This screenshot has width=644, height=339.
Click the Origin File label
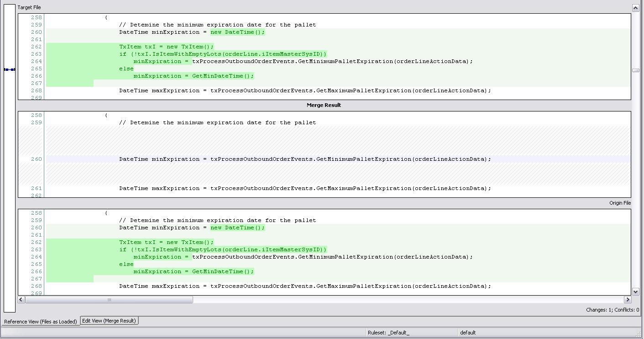[x=620, y=203]
